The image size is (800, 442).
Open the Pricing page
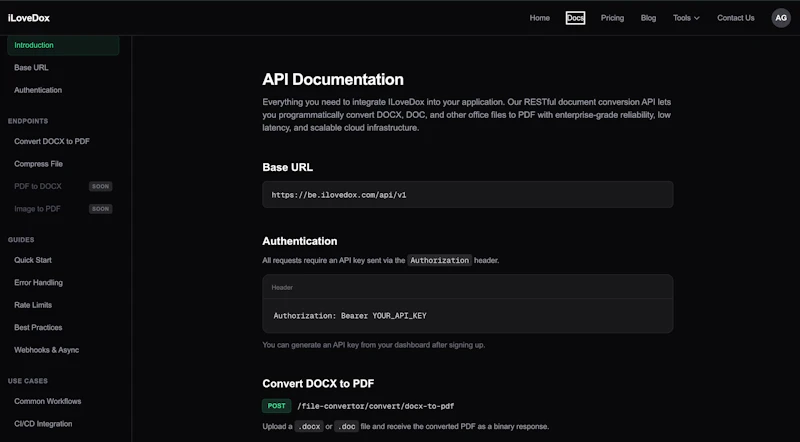pos(612,18)
